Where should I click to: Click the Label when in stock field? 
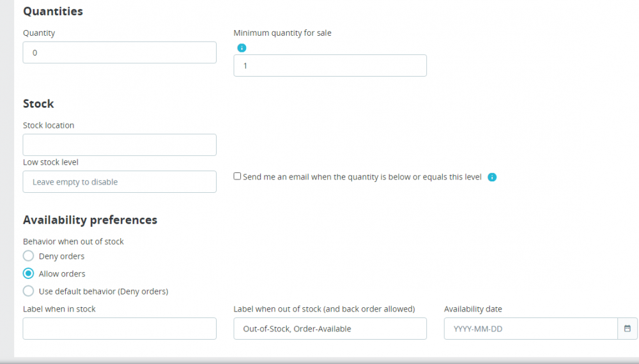(119, 328)
